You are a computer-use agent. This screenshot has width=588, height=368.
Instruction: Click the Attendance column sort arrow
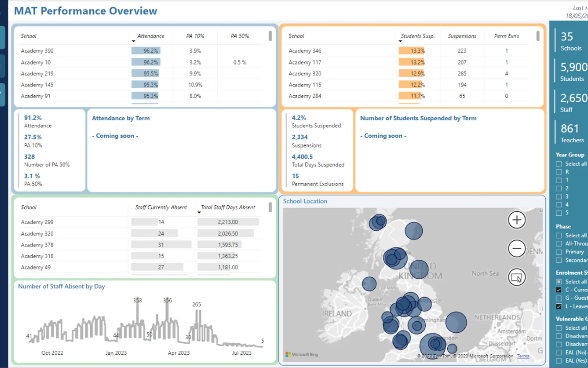point(133,41)
